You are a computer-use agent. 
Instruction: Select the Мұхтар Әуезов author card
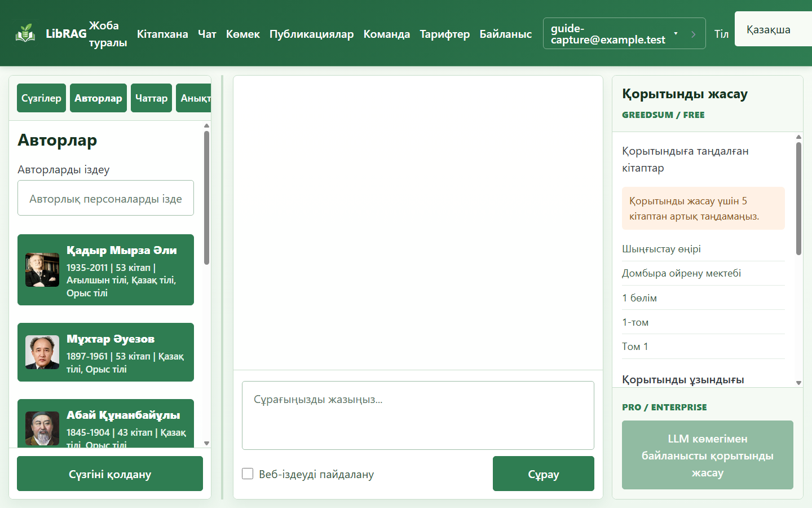pos(105,352)
